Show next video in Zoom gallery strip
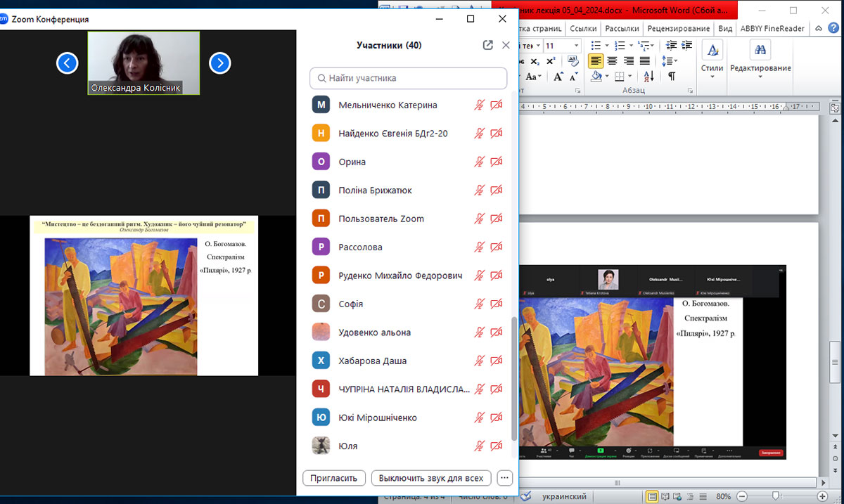 (220, 63)
